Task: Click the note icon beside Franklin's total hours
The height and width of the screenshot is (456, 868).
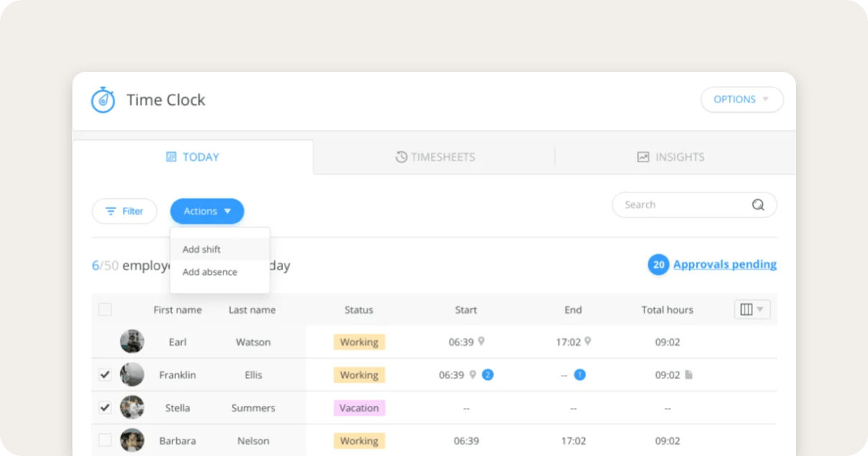Action: pos(688,375)
